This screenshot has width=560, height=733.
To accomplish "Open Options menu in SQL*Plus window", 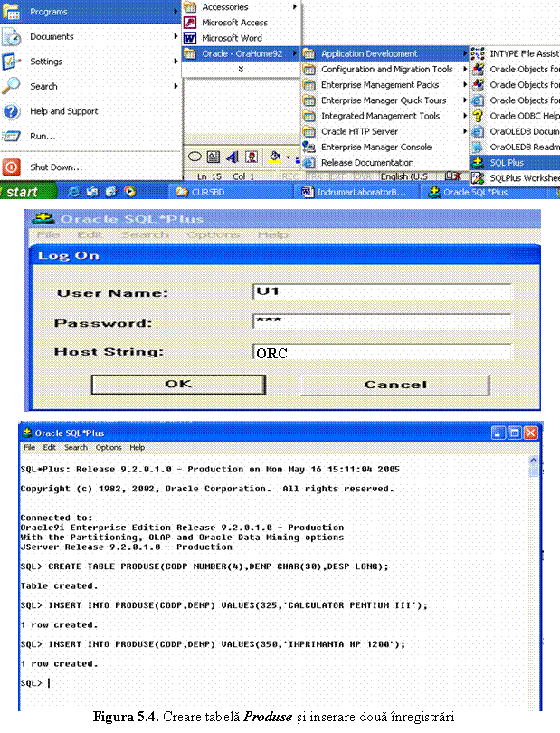I will click(109, 447).
